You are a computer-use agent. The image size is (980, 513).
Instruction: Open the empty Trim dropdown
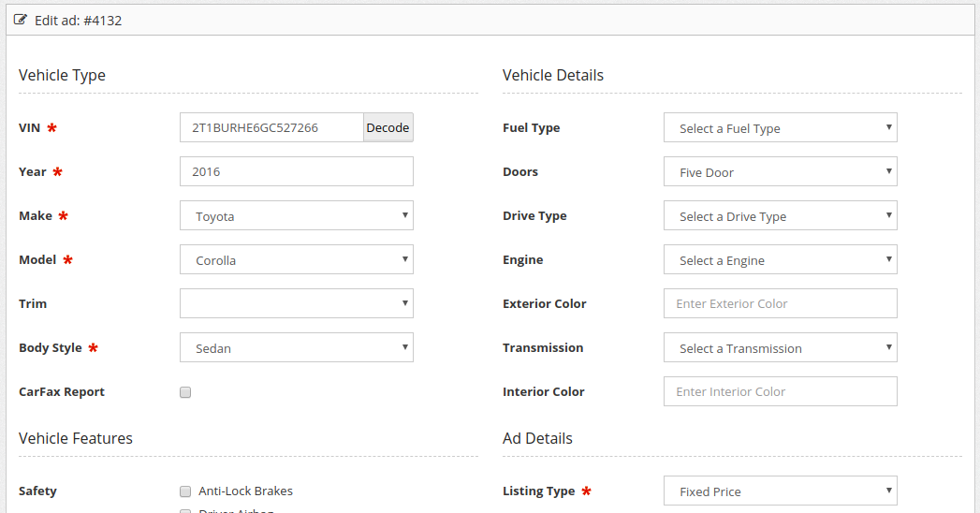[x=296, y=304]
